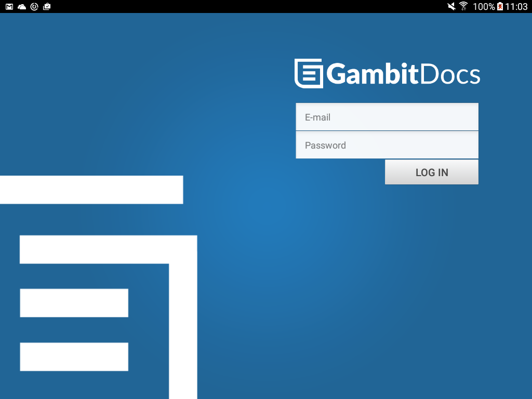Image resolution: width=532 pixels, height=399 pixels.
Task: Tap the briefcase notification icon in status bar
Action: tap(47, 6)
